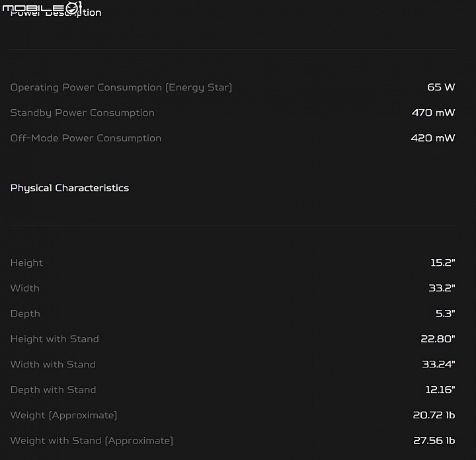Select Weight with Stand (Approximate) label
Image resolution: width=476 pixels, height=460 pixels.
click(92, 441)
